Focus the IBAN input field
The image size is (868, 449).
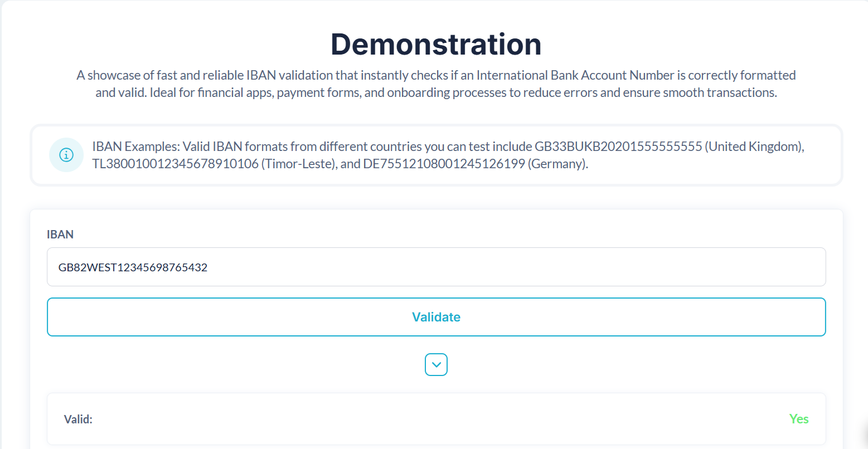click(x=436, y=267)
